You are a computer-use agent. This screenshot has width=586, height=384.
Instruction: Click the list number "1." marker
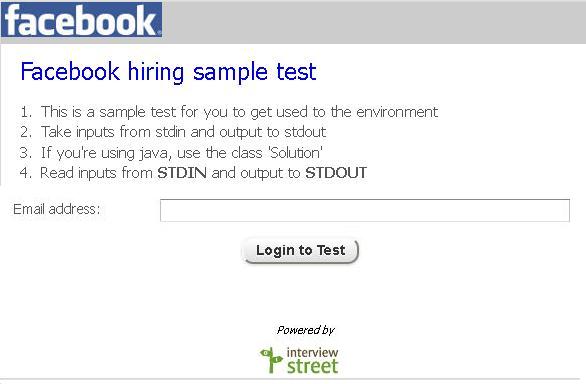click(x=26, y=112)
